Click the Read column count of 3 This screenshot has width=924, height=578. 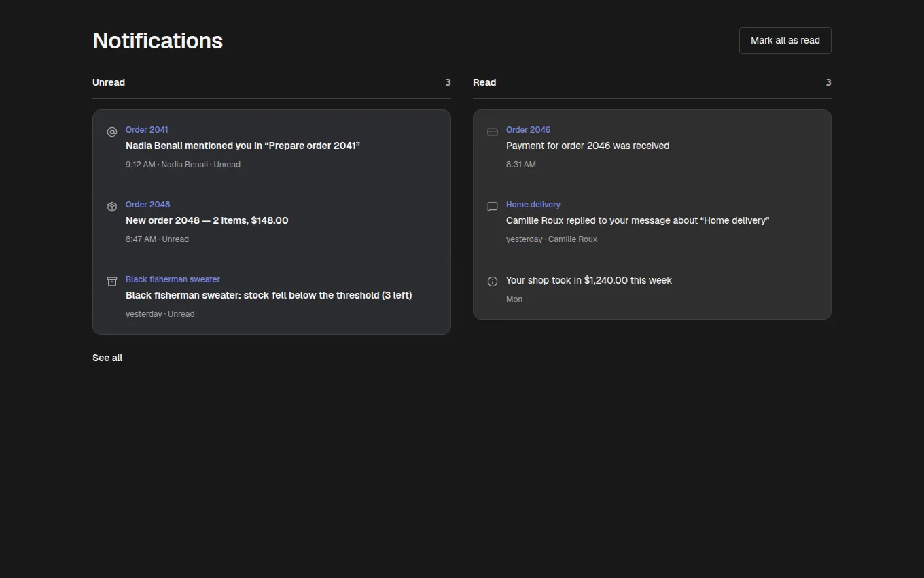828,82
